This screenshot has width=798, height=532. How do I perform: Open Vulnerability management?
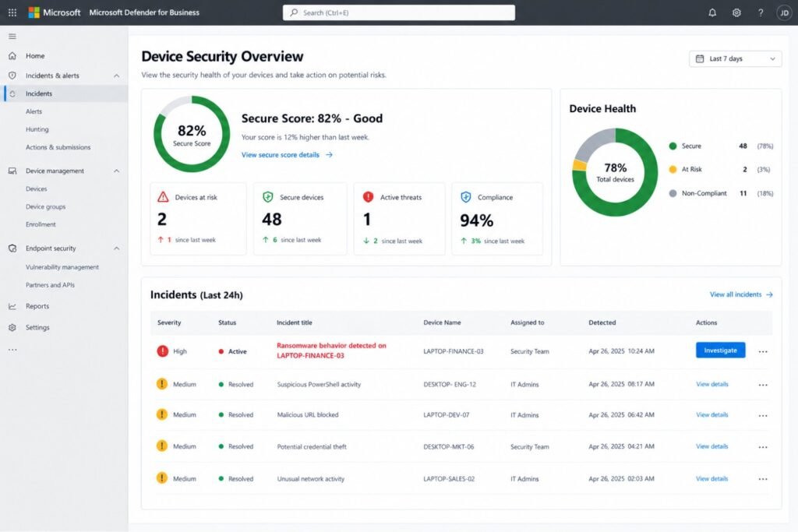62,267
